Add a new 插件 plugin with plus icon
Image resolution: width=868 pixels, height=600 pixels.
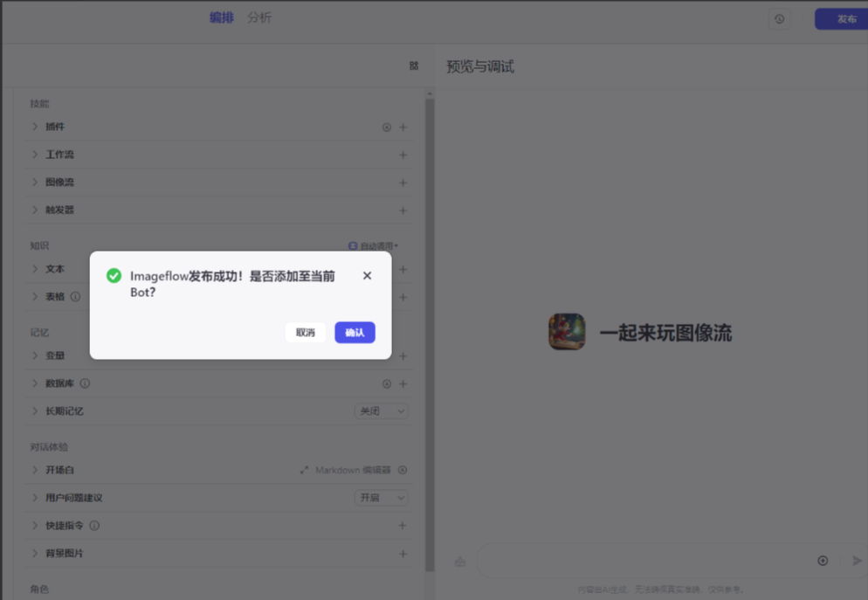click(x=403, y=127)
